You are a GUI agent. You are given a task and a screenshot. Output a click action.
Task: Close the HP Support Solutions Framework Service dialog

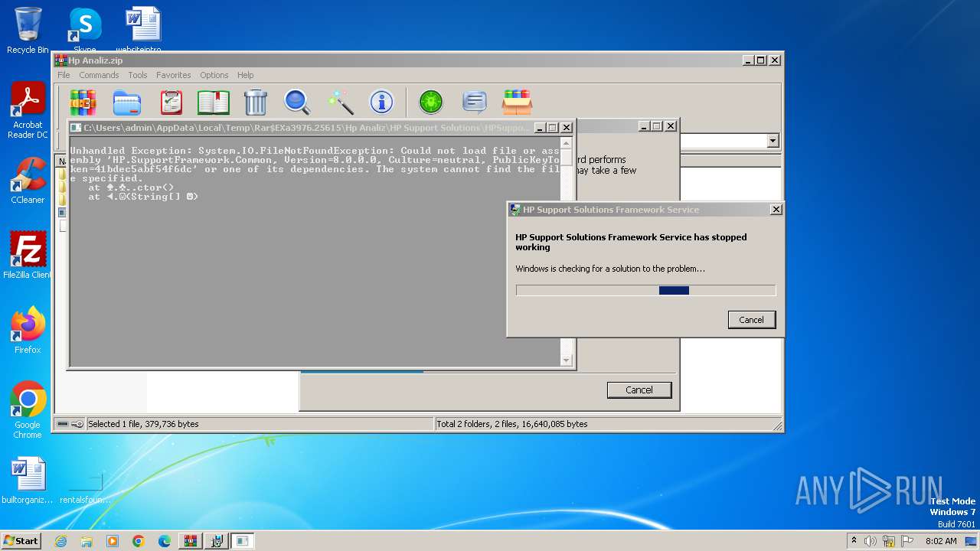776,209
